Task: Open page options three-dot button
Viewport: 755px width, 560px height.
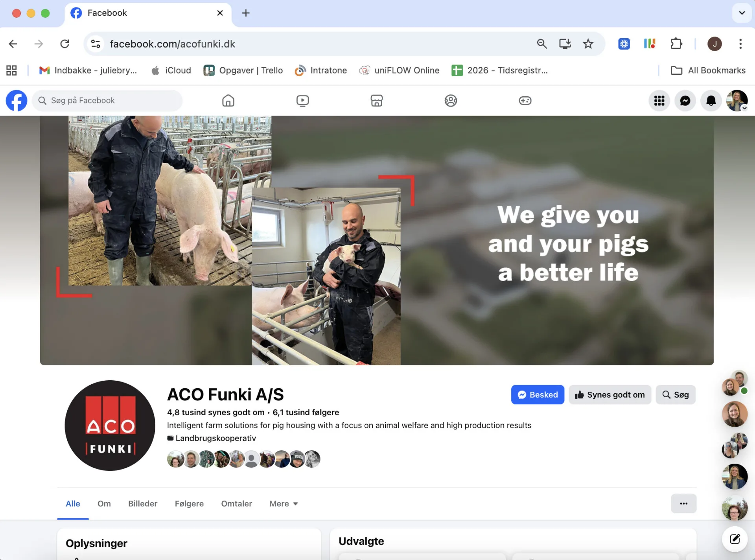Action: tap(683, 504)
